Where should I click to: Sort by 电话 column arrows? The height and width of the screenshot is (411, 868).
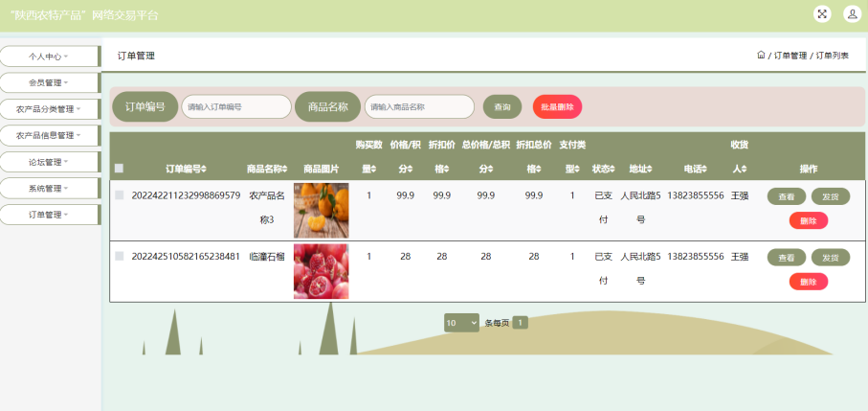click(704, 170)
